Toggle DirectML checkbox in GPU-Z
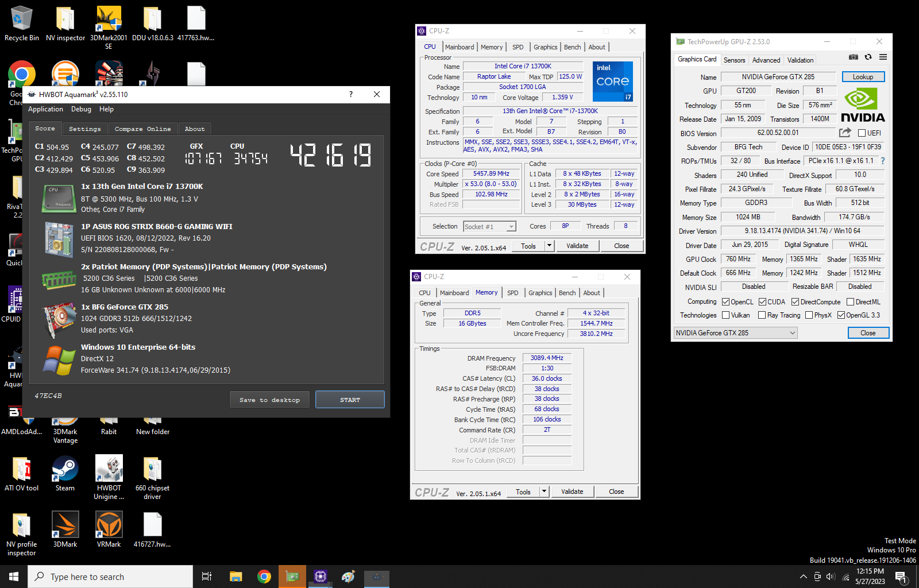This screenshot has height=588, width=919. click(850, 302)
